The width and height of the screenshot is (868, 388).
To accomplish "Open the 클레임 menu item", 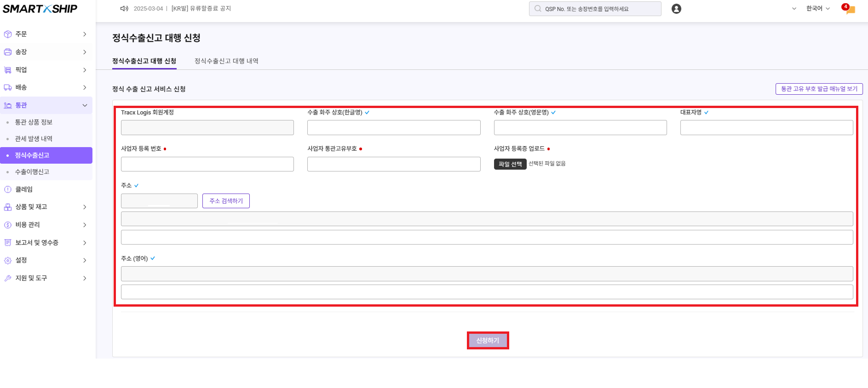I will pyautogui.click(x=24, y=189).
